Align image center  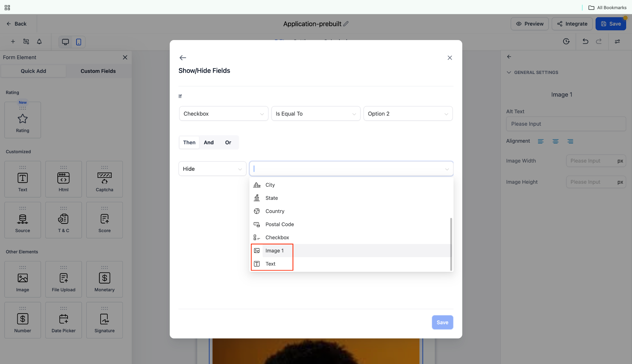555,141
